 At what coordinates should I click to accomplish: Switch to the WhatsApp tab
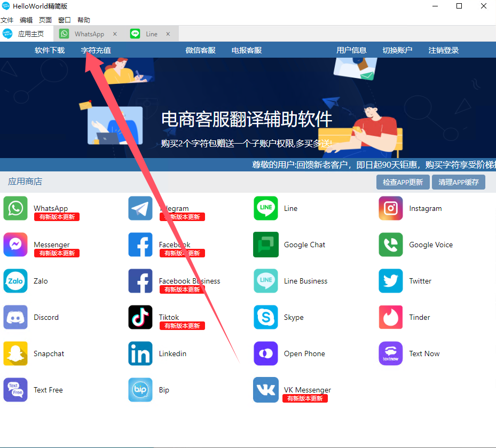(89, 34)
